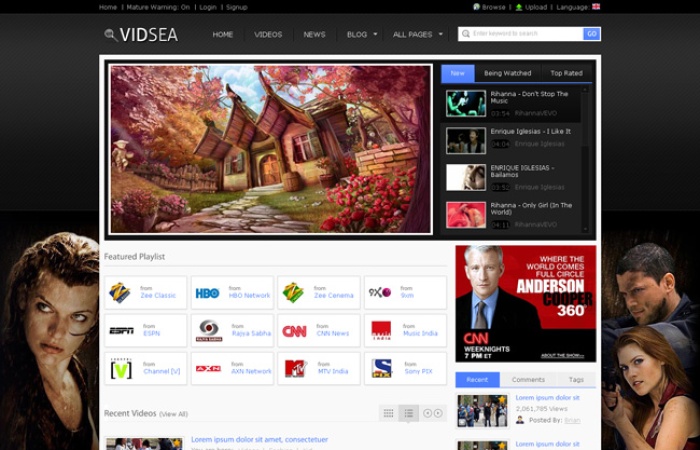Viewport: 700px width, 450px height.
Task: Open the first Lorem ipsum dolor sit sidebar title
Action: point(547,398)
